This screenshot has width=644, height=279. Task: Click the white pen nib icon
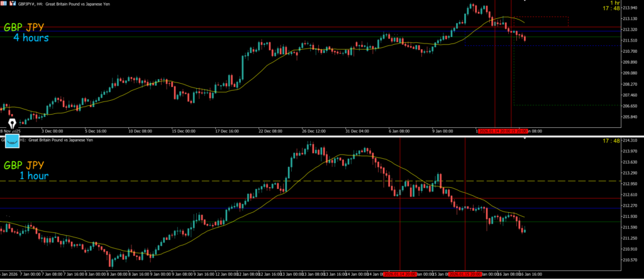click(11, 123)
